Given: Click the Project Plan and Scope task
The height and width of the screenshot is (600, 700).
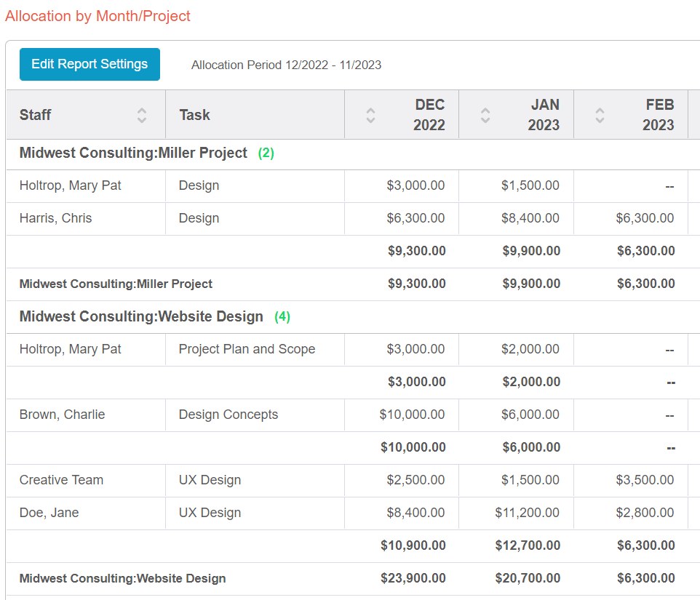Looking at the screenshot, I should pyautogui.click(x=247, y=349).
